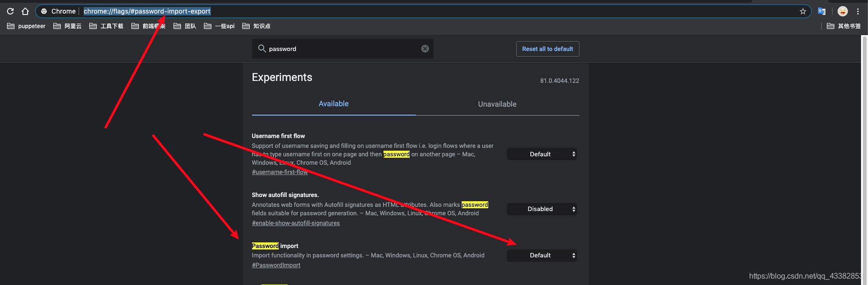Follow the #PasswordImport link
Image resolution: width=868 pixels, height=285 pixels.
pyautogui.click(x=276, y=265)
